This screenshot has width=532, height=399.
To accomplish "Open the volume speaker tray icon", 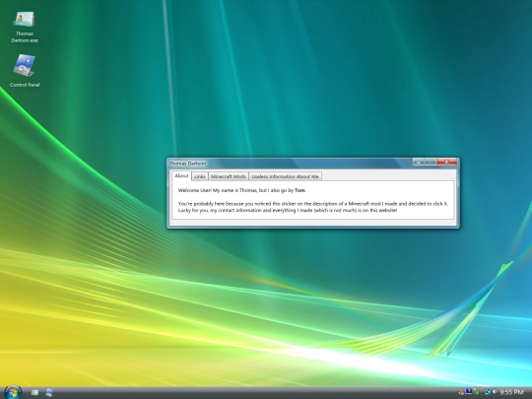I will tap(495, 391).
